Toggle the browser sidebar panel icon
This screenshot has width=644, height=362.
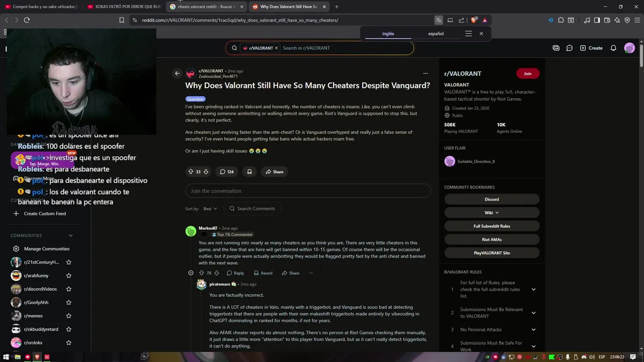pos(597,20)
